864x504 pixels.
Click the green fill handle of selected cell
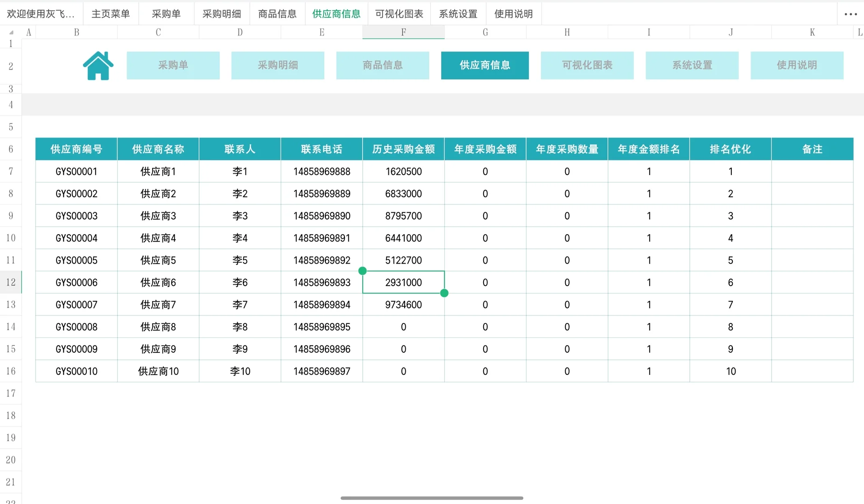[444, 293]
